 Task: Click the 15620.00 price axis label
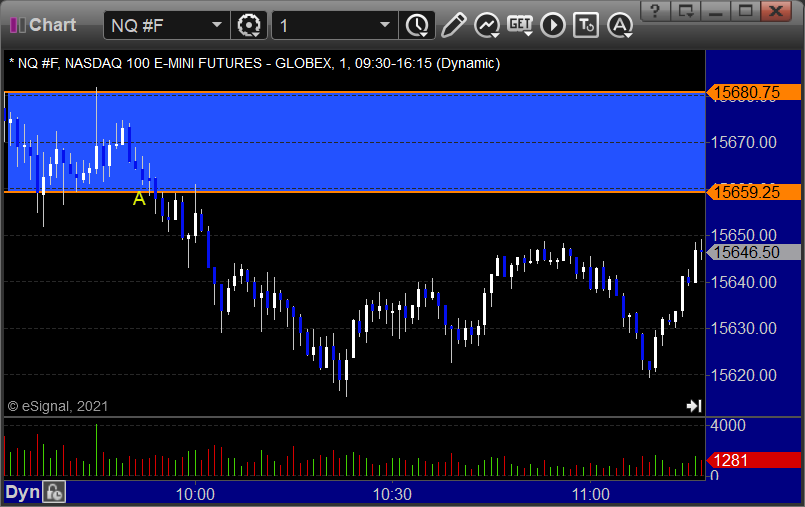743,375
